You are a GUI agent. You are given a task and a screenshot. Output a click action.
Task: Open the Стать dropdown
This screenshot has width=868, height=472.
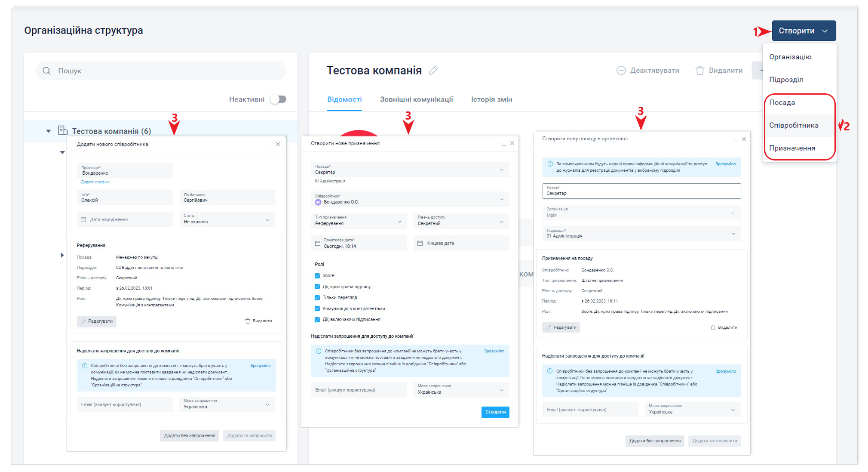[x=227, y=219]
